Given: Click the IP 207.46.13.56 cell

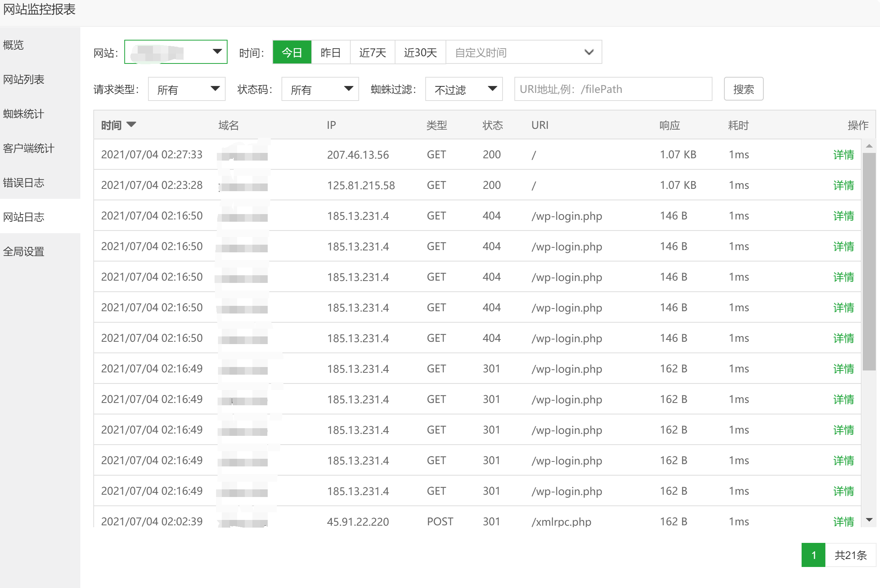Looking at the screenshot, I should pyautogui.click(x=358, y=154).
